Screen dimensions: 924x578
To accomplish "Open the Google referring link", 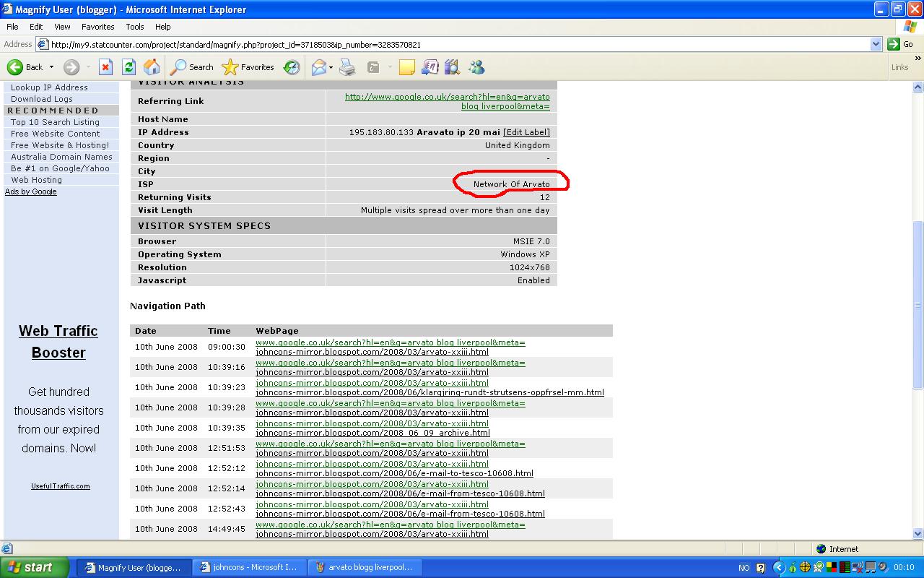I will [448, 102].
